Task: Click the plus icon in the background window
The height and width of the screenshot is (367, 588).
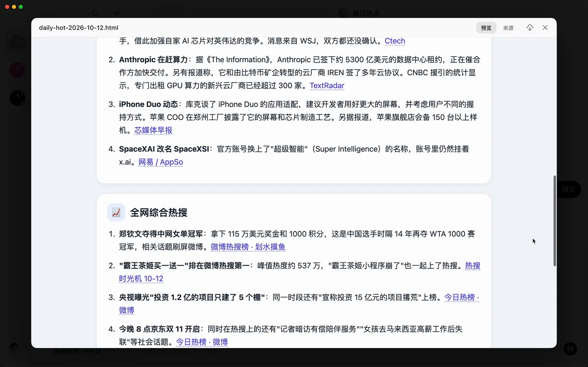Action: pyautogui.click(x=116, y=13)
